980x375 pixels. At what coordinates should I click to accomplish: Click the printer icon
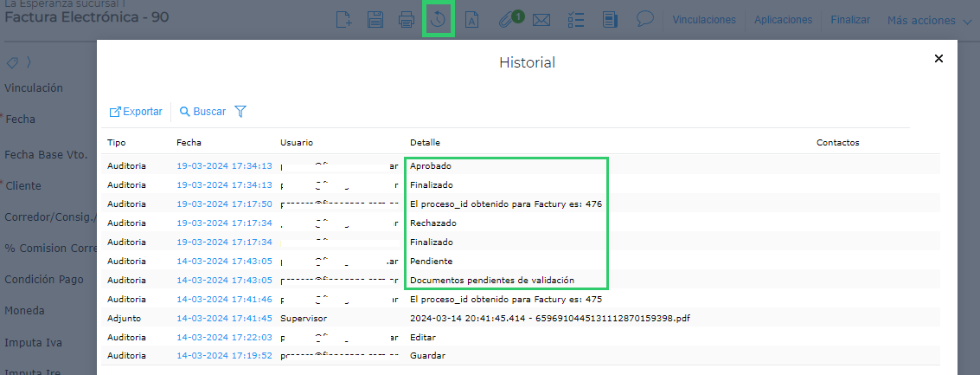point(407,20)
